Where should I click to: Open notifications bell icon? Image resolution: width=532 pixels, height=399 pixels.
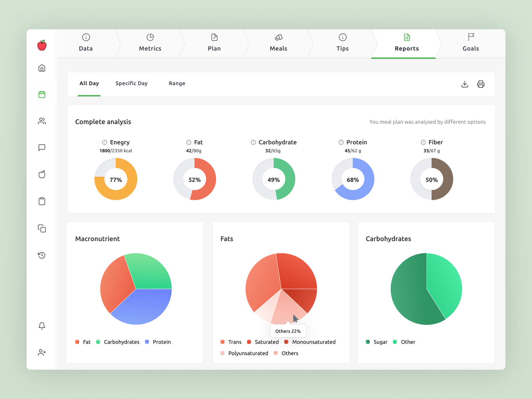point(42,326)
